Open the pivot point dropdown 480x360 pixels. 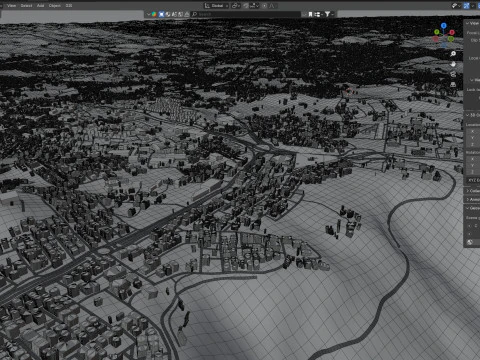click(x=236, y=6)
